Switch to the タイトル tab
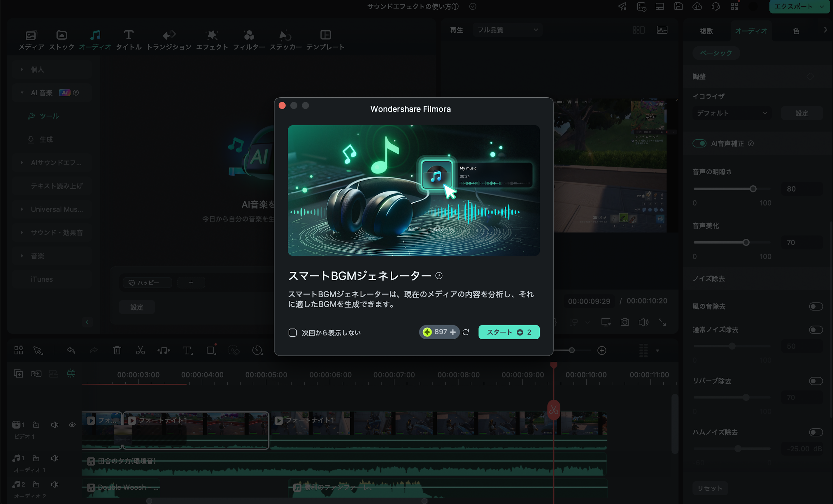The height and width of the screenshot is (504, 833). (x=129, y=40)
